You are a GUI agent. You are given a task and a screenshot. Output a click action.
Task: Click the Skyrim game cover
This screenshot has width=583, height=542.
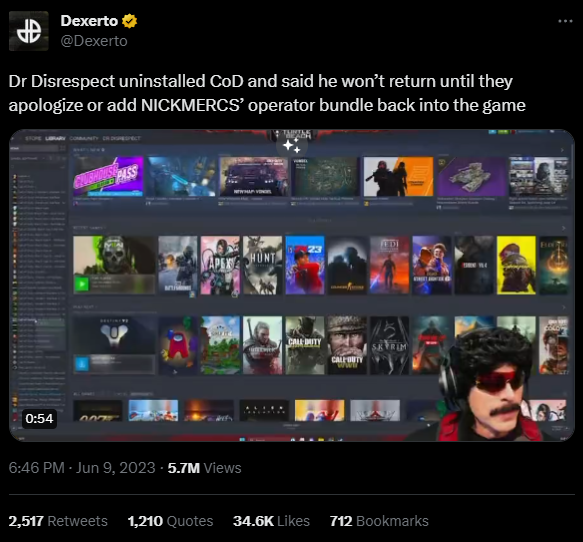point(389,345)
